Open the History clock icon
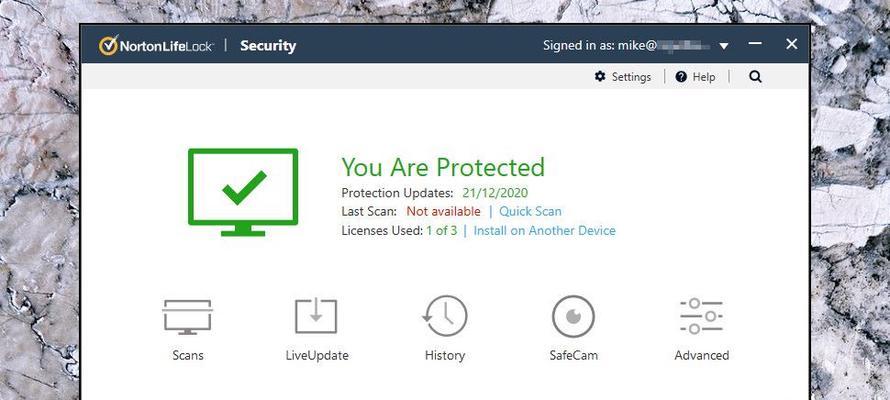This screenshot has width=890, height=400. pyautogui.click(x=445, y=316)
